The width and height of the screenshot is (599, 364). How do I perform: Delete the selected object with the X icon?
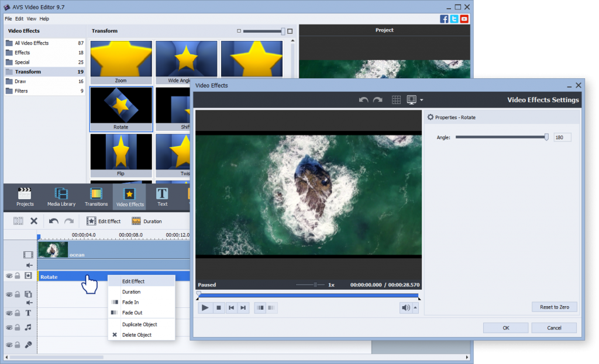click(x=34, y=221)
